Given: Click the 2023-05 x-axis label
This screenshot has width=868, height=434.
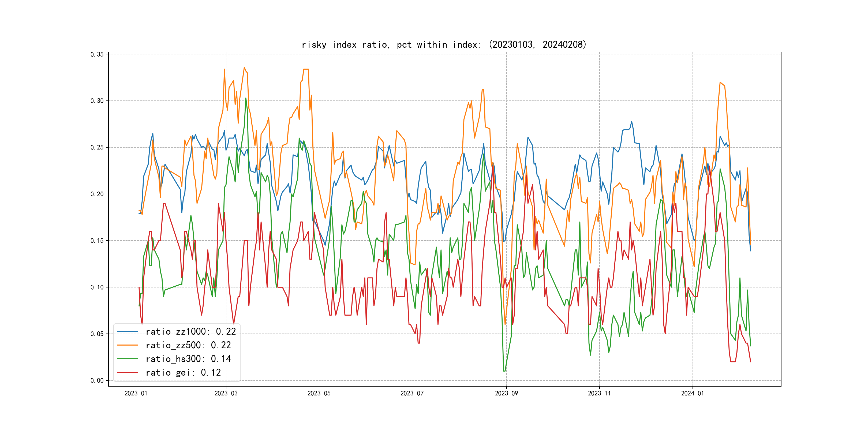Looking at the screenshot, I should [x=319, y=393].
